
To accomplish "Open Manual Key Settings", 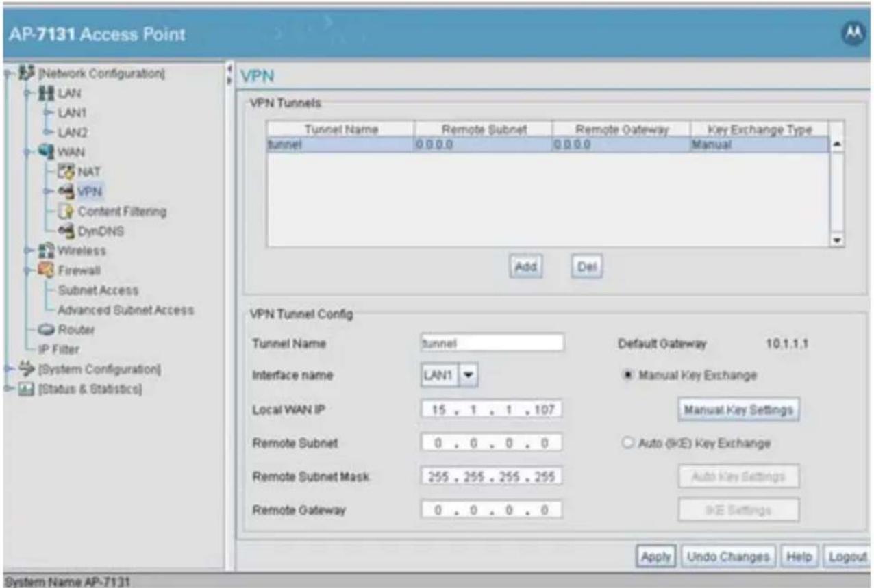I will [x=738, y=409].
